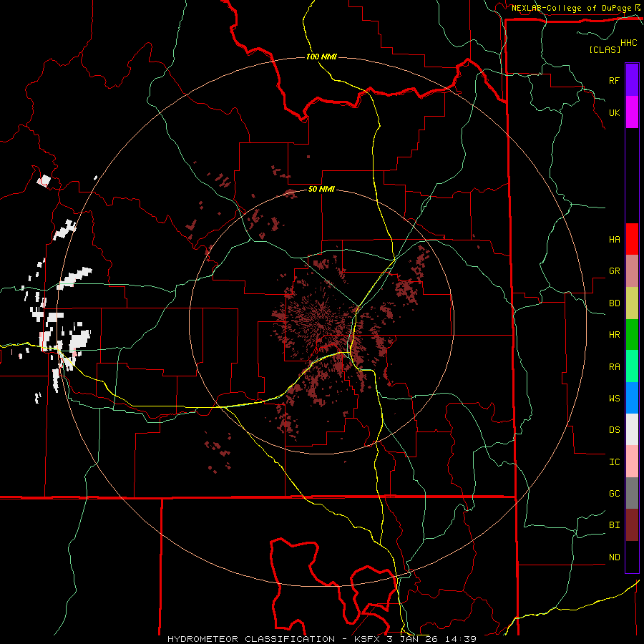This screenshot has height=644, width=644.
Task: Click the 'UK' legend label
Action: point(614,112)
